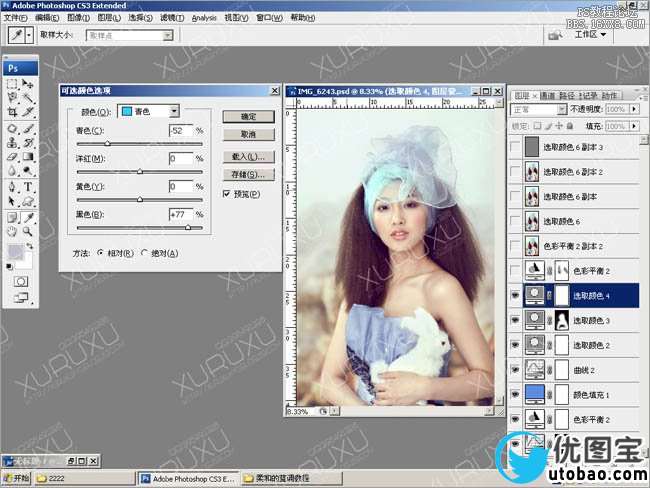Click the 存储 (Save) button
Viewport: 650px width, 488px height.
click(x=248, y=175)
